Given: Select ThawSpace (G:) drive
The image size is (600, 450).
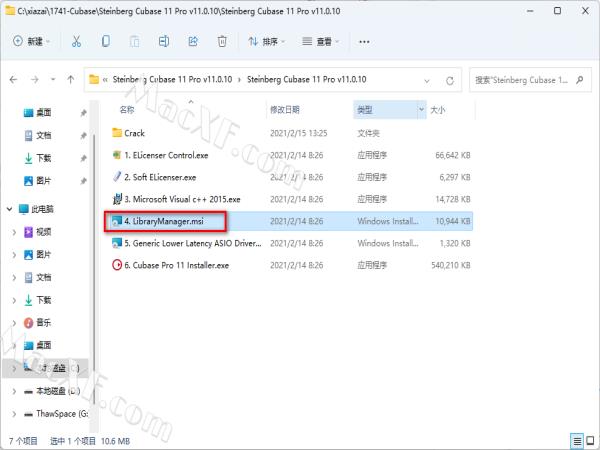Looking at the screenshot, I should [x=62, y=414].
